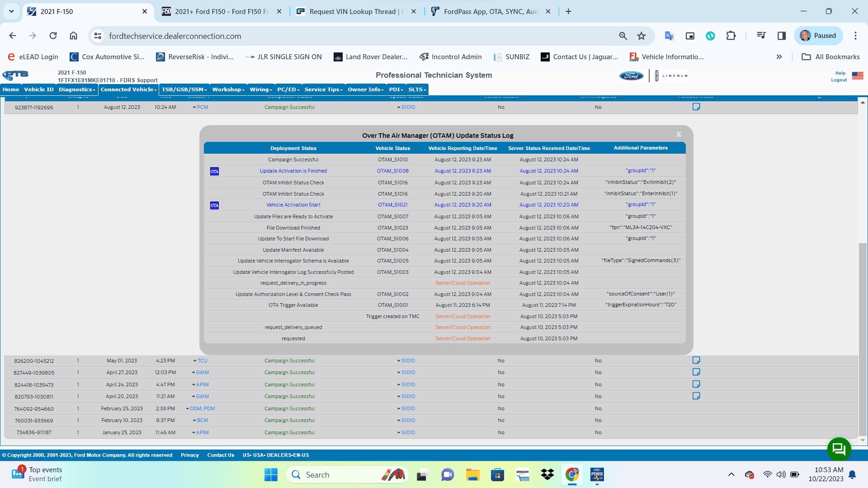Bookmark page with star icon
This screenshot has height=488, width=868.
click(x=641, y=36)
